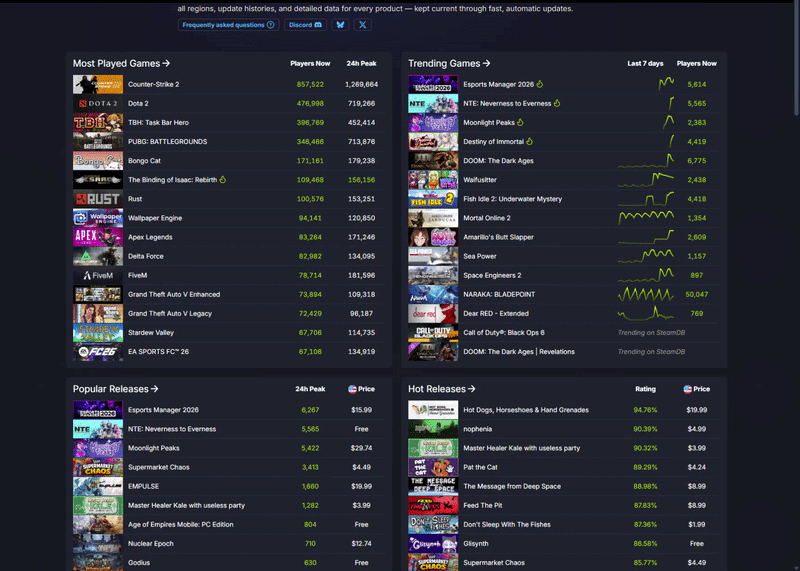
Task: Click the Counter-Strike 2 game thumbnail
Action: (x=98, y=84)
